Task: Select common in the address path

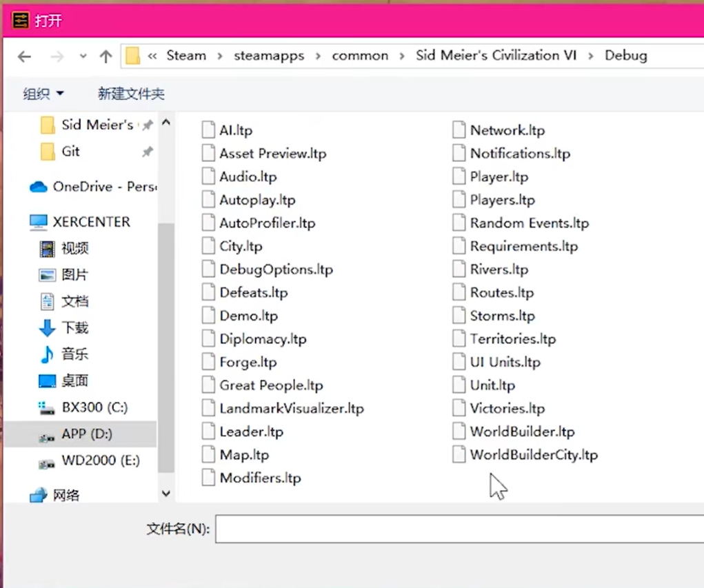Action: pyautogui.click(x=360, y=56)
